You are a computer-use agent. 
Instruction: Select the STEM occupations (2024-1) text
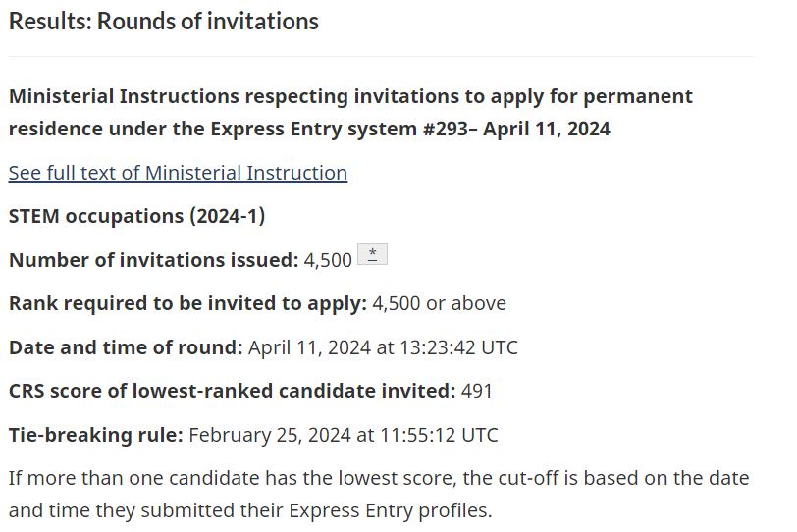click(x=137, y=216)
